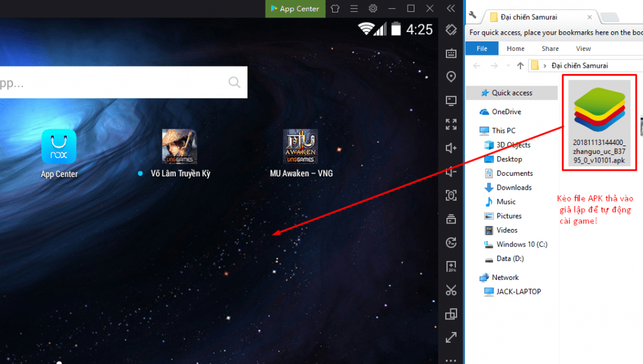Go forward in Explorer navigation
Viewport: 643px width, 364px height.
[x=494, y=66]
